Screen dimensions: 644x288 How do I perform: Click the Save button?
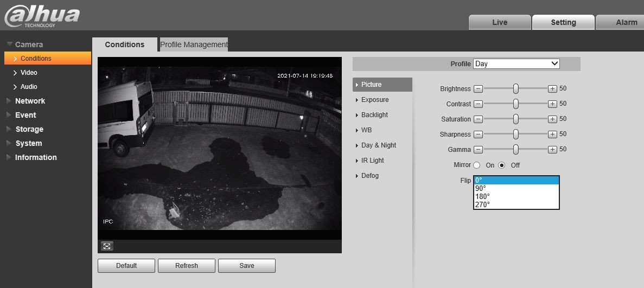247,265
